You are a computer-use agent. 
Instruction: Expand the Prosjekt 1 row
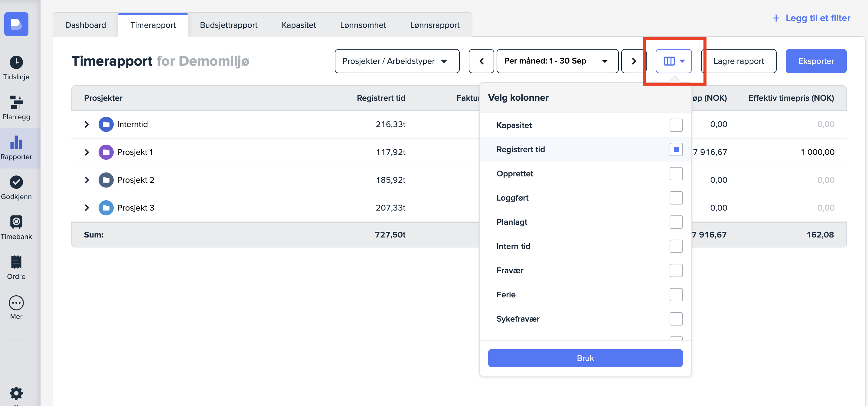coord(86,152)
